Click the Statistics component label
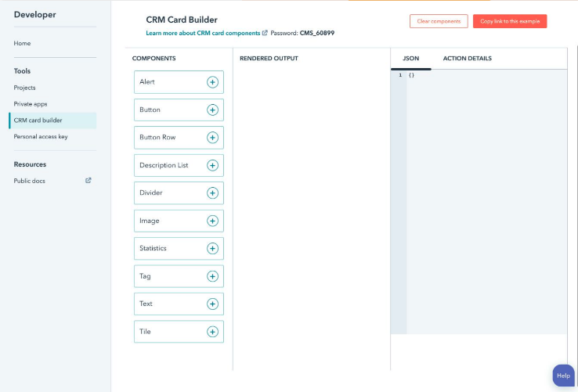 coord(153,248)
